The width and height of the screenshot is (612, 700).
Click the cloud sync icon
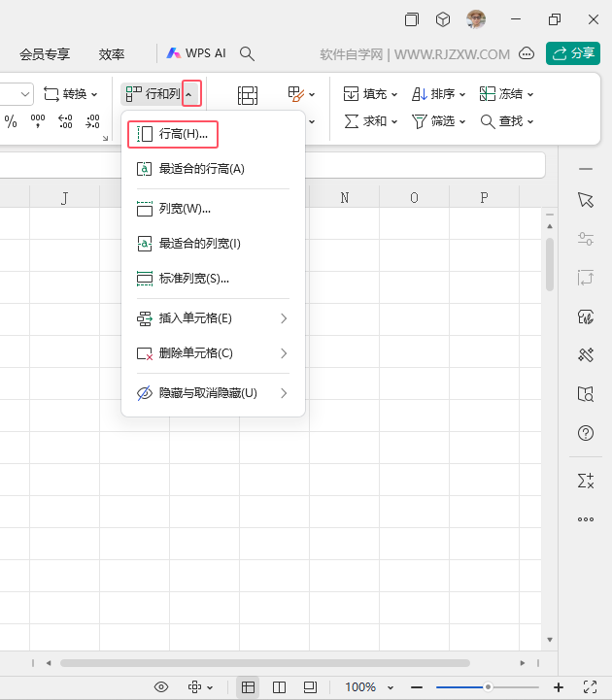527,54
